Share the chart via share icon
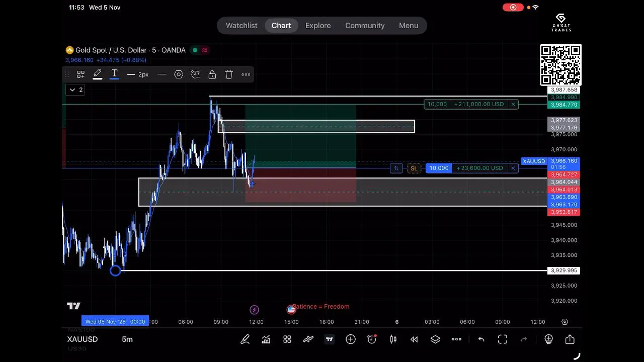 click(x=570, y=339)
